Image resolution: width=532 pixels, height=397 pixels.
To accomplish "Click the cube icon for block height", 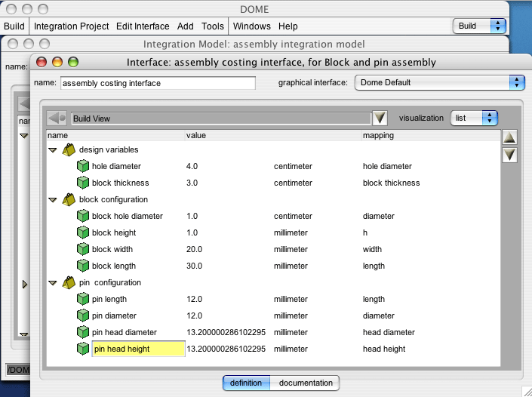I will [83, 232].
